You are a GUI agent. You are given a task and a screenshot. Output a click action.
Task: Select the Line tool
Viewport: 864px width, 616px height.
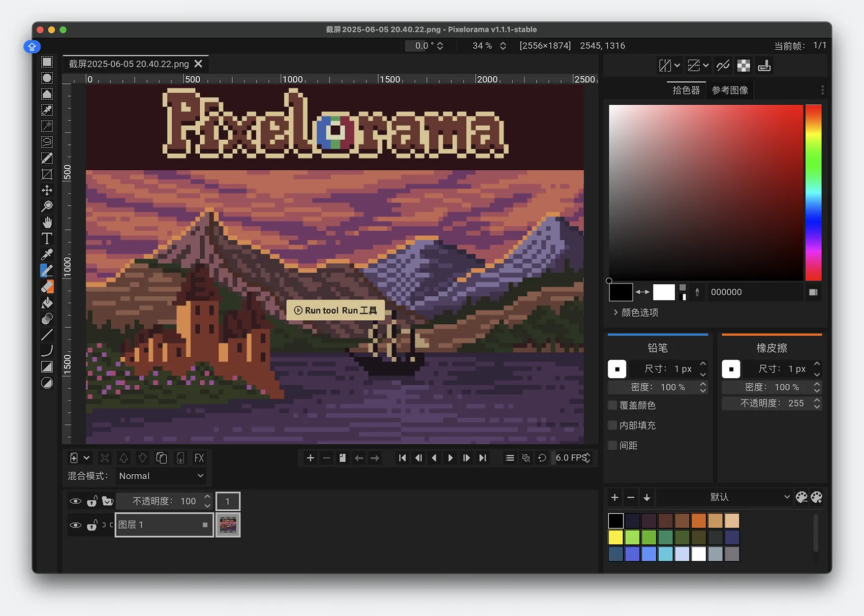[x=47, y=335]
